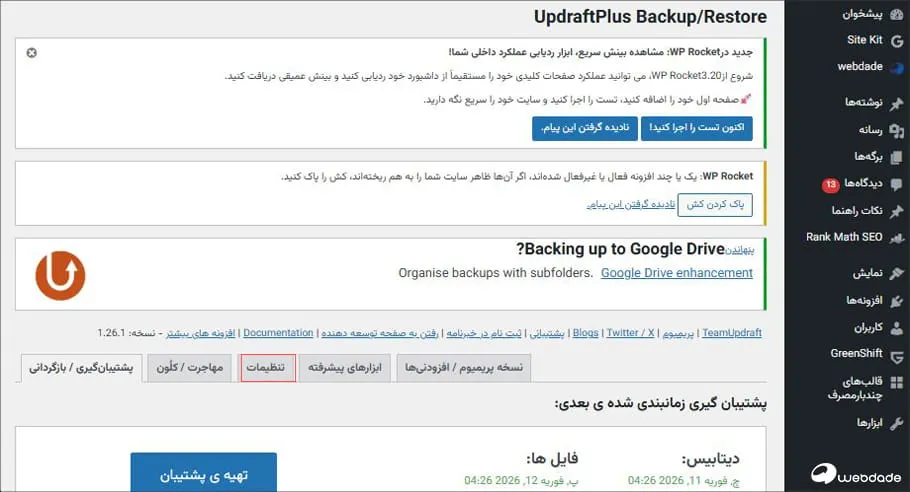
Task: Open the رفتن به صفحه توسعه دهنده link
Action: point(380,334)
